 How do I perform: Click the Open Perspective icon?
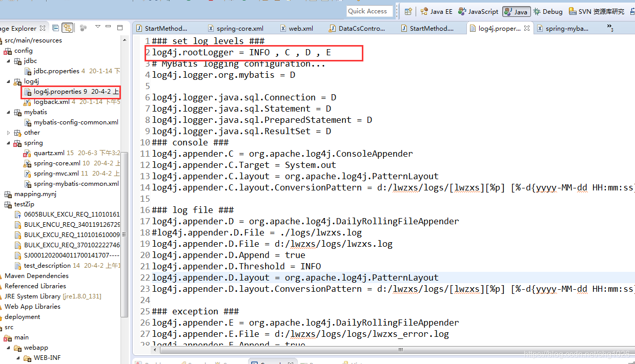click(408, 11)
